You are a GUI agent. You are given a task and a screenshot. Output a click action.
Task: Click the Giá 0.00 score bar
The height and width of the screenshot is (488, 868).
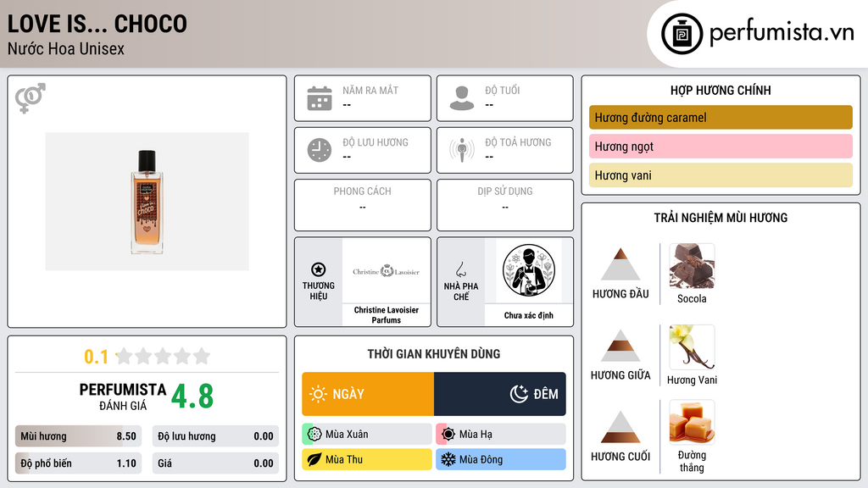pyautogui.click(x=215, y=463)
